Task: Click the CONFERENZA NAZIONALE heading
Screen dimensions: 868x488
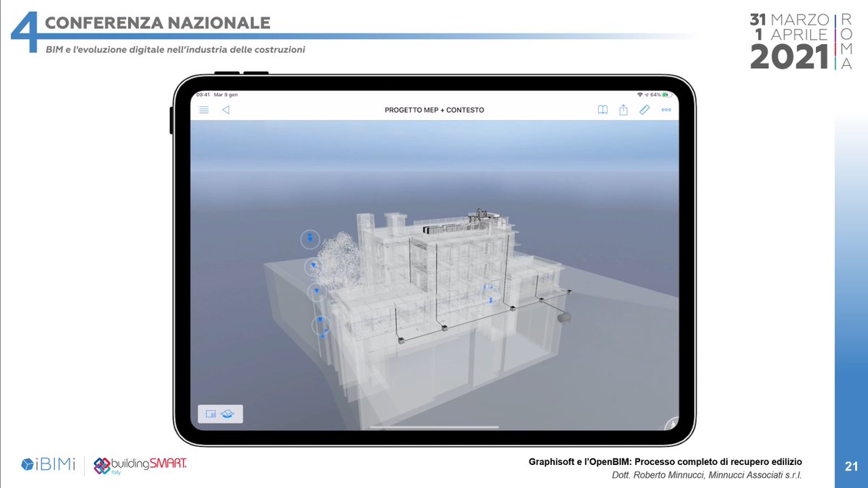Action: tap(157, 23)
